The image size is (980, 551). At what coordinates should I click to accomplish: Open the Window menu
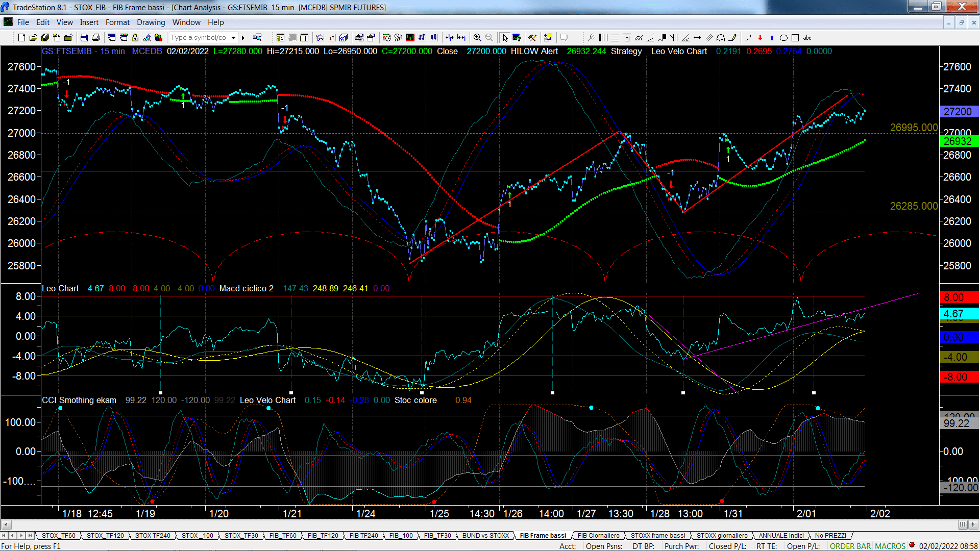(x=186, y=22)
